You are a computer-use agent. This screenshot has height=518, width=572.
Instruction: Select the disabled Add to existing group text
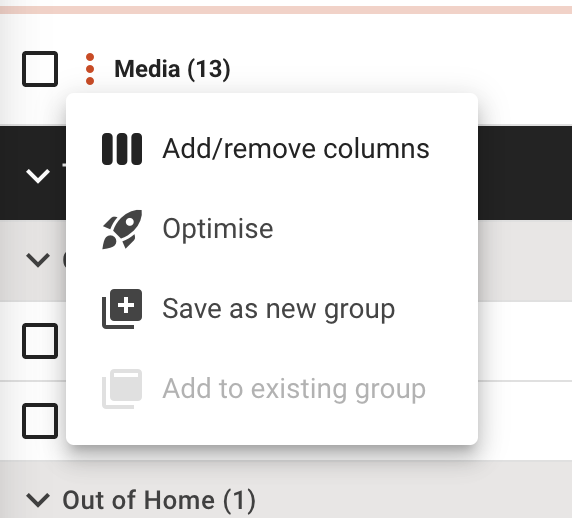coord(294,389)
